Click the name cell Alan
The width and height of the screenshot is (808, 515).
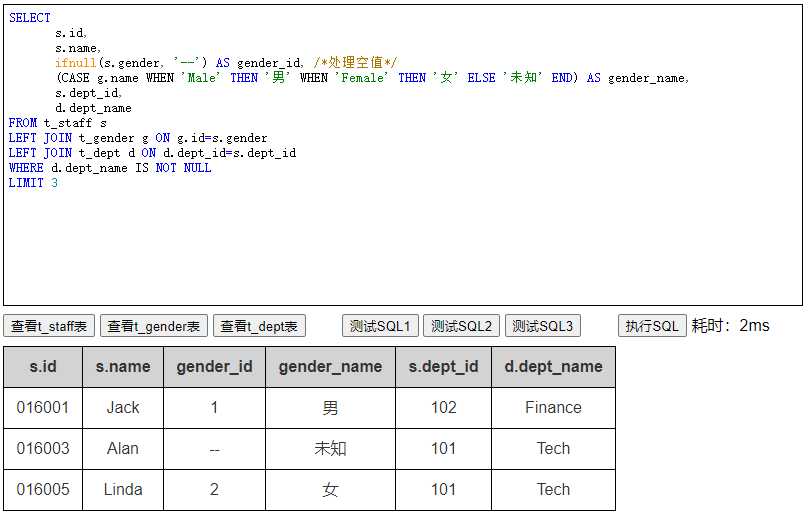point(123,448)
